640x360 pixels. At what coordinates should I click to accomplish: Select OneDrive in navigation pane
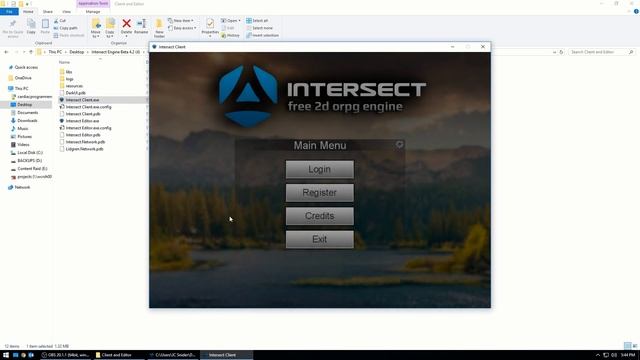click(x=23, y=78)
